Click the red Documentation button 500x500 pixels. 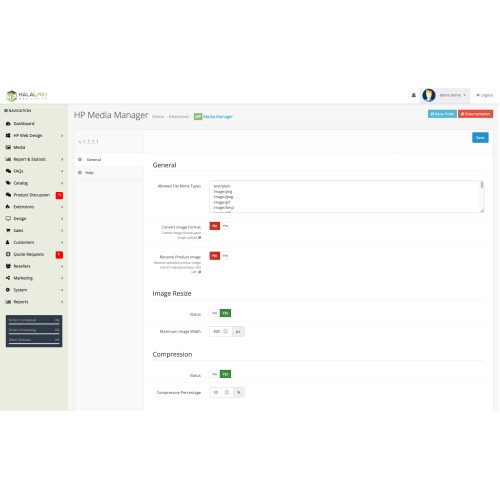475,114
